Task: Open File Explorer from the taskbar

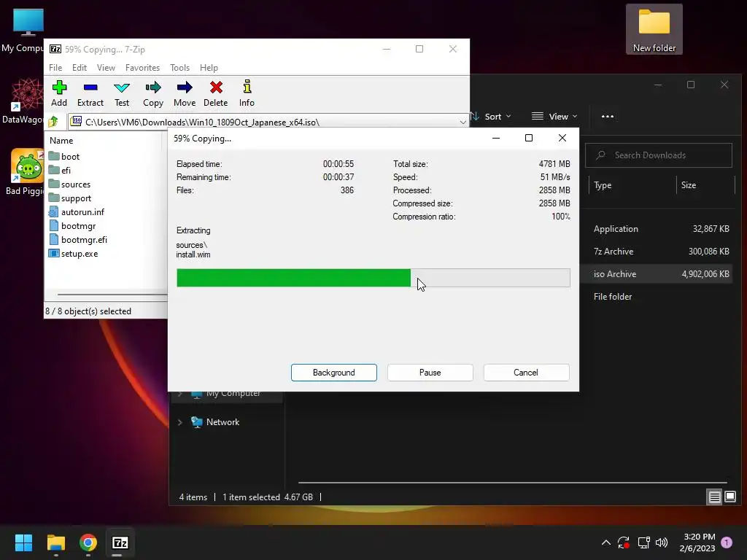Action: click(55, 542)
